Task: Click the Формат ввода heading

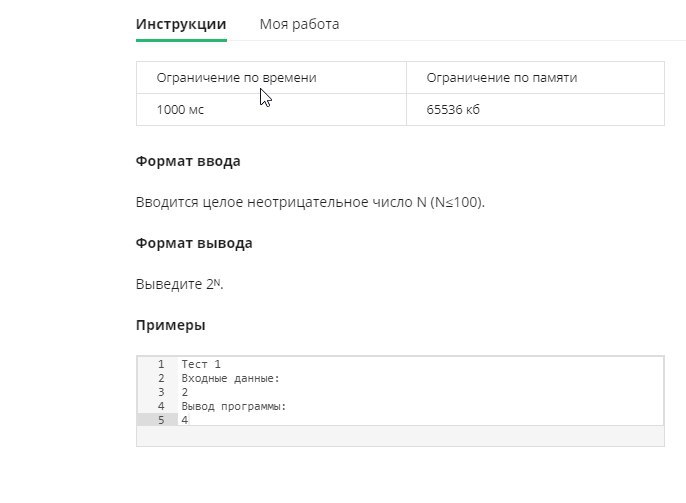Action: coord(188,161)
